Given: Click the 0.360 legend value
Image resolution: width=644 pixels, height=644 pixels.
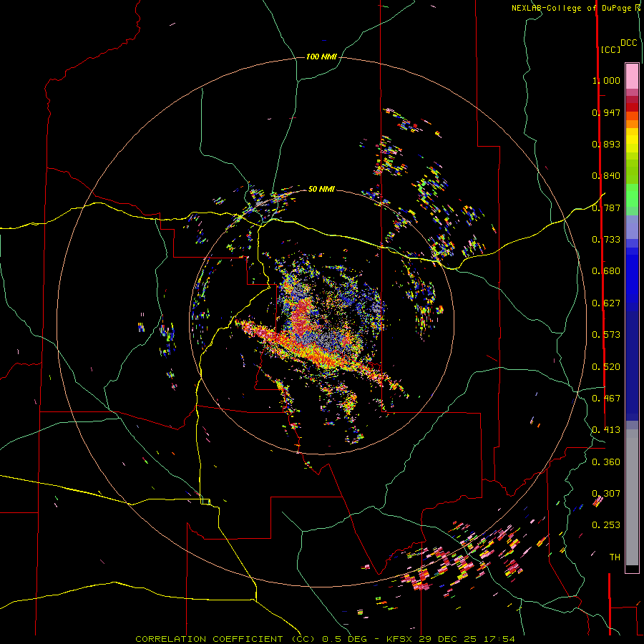Looking at the screenshot, I should pos(606,462).
